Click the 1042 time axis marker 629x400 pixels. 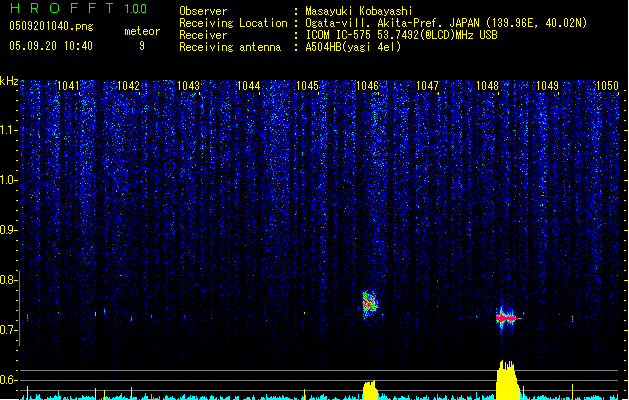(128, 86)
